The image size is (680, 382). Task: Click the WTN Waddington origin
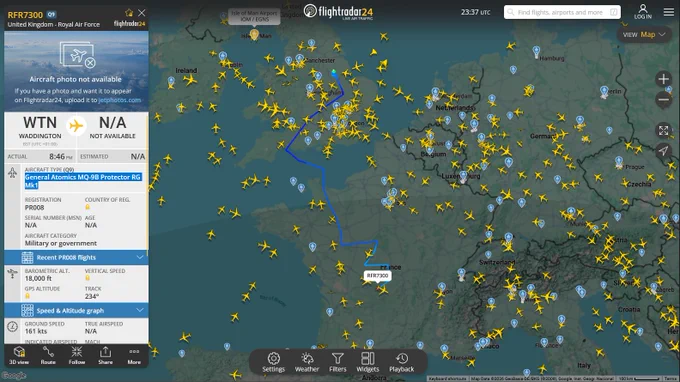(x=40, y=127)
